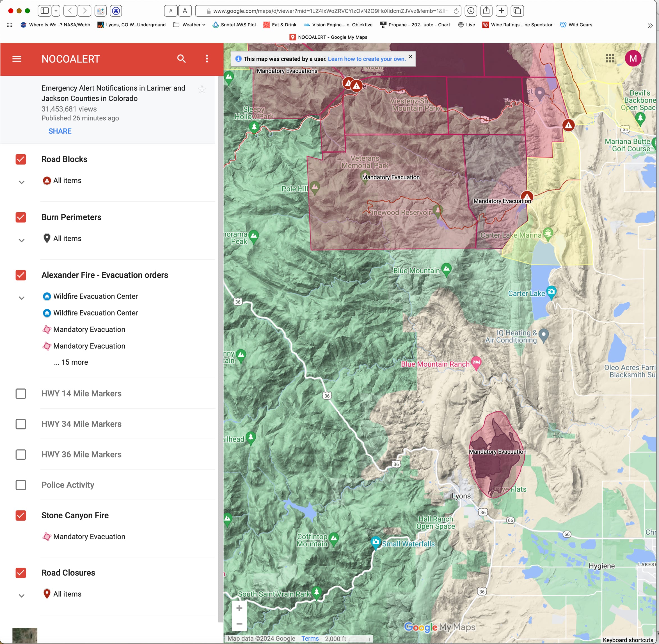659x644 pixels.
Task: Close the 'map was created by a user' banner
Action: coord(410,56)
